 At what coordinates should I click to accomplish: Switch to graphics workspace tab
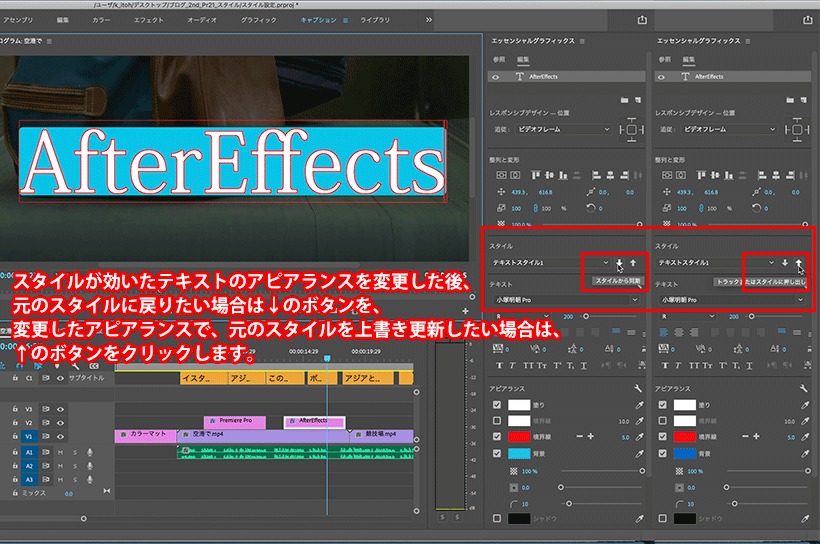pos(258,20)
